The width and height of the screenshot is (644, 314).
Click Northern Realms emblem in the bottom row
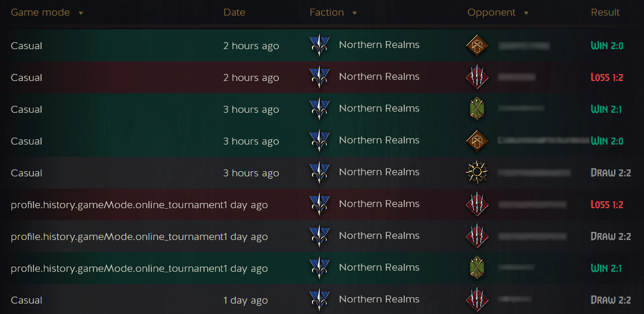tap(319, 300)
